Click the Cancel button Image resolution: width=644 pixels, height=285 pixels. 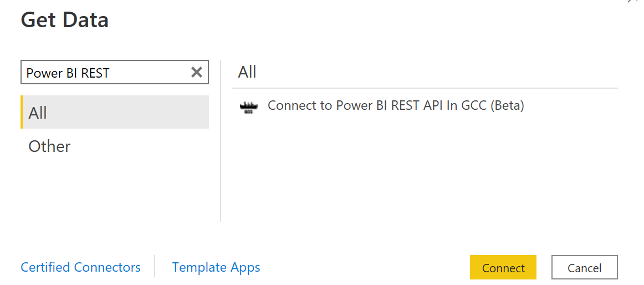click(585, 267)
